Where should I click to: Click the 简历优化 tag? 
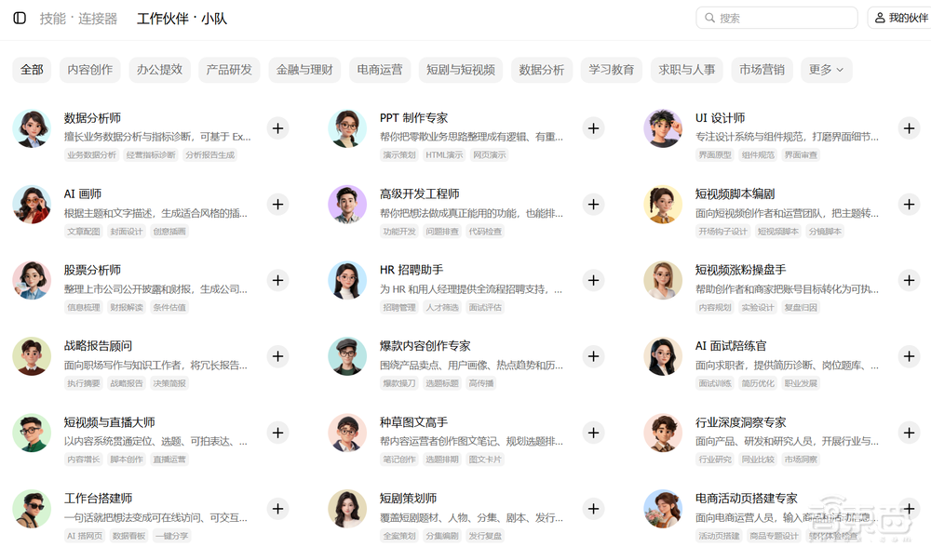coord(758,383)
